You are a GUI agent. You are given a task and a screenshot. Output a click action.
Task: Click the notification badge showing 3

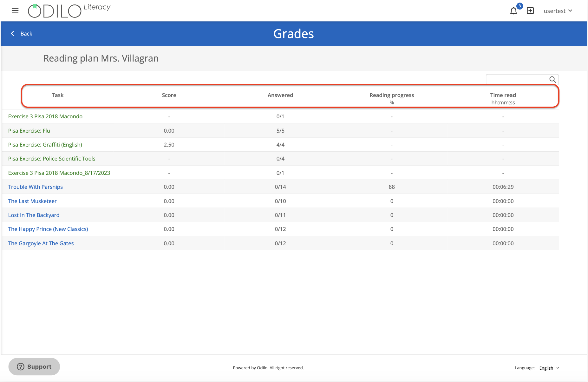tap(519, 6)
